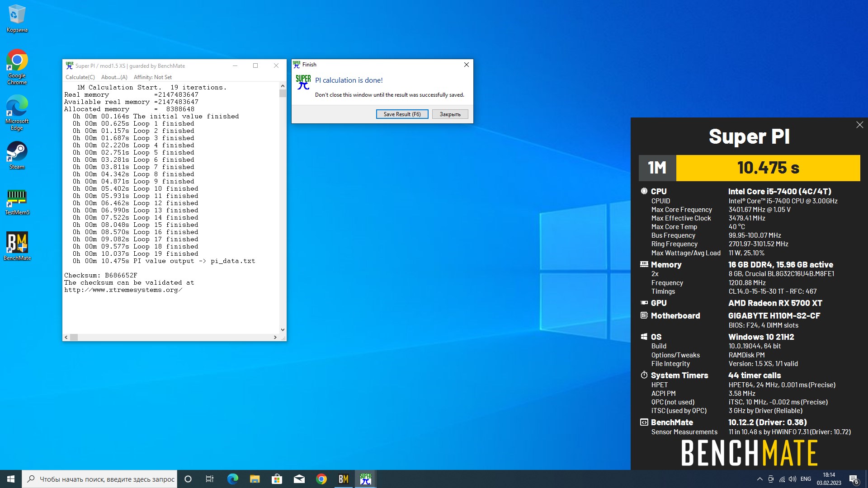Click Save Result (F6) button
This screenshot has width=868, height=488.
[x=402, y=114]
